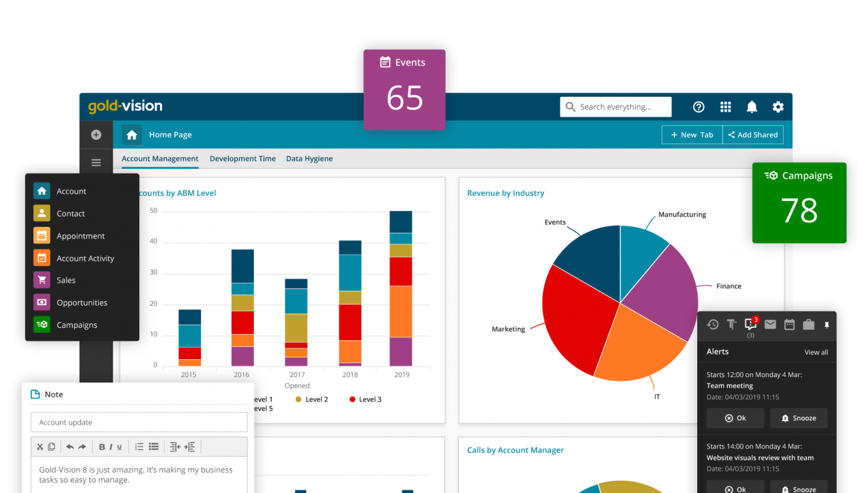The width and height of the screenshot is (868, 493).
Task: Click View all in the Alerts panel
Action: pos(816,352)
